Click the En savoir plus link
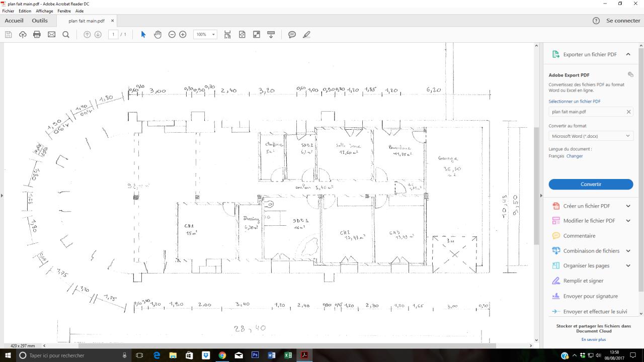 594,339
